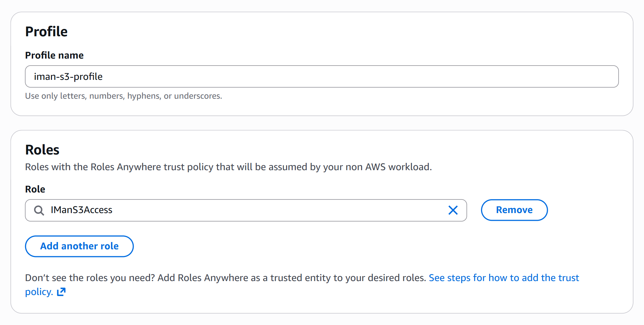Open 'See steps for how to add the trust policy' link
The image size is (644, 325).
click(x=504, y=278)
